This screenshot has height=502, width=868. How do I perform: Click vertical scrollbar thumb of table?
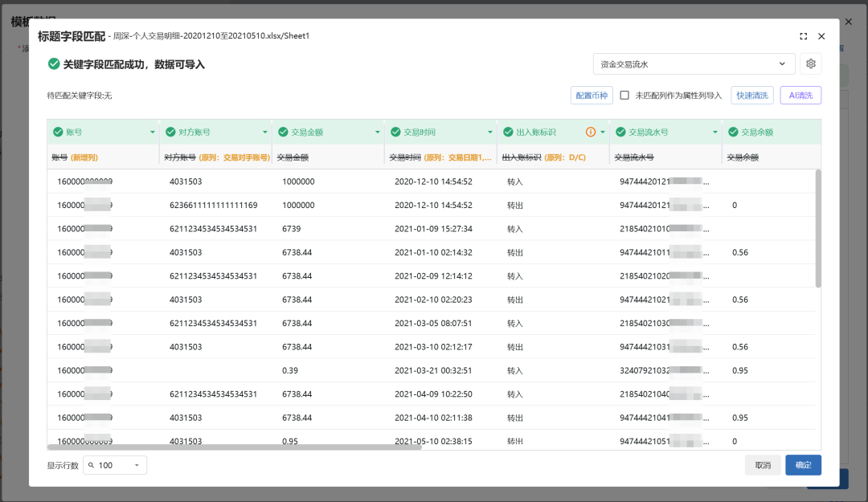coord(817,229)
